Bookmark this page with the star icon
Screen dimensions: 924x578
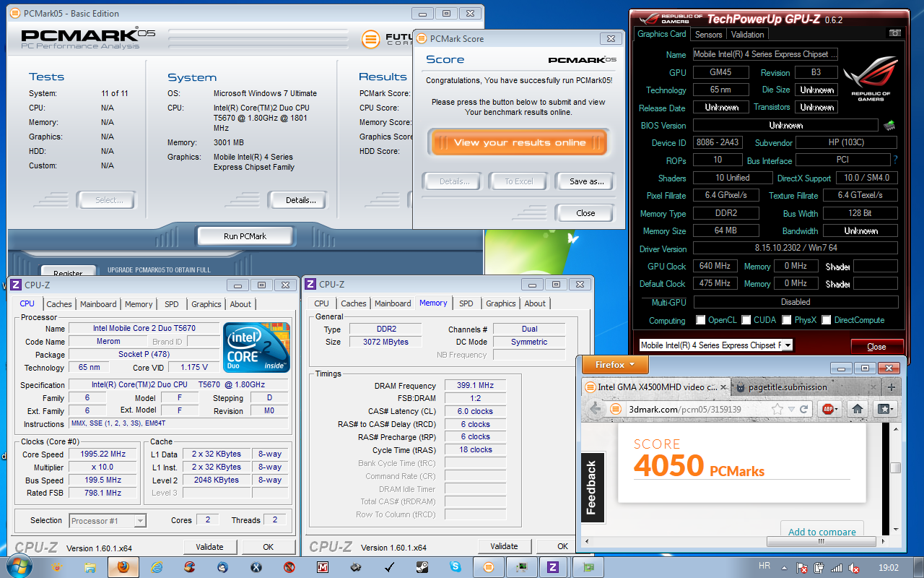click(777, 409)
